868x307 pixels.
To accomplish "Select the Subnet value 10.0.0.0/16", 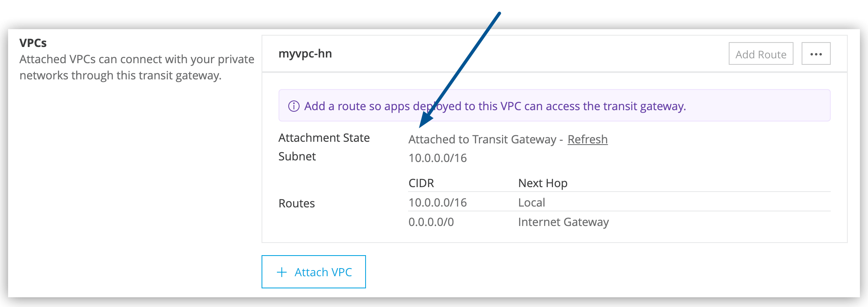I will 437,158.
